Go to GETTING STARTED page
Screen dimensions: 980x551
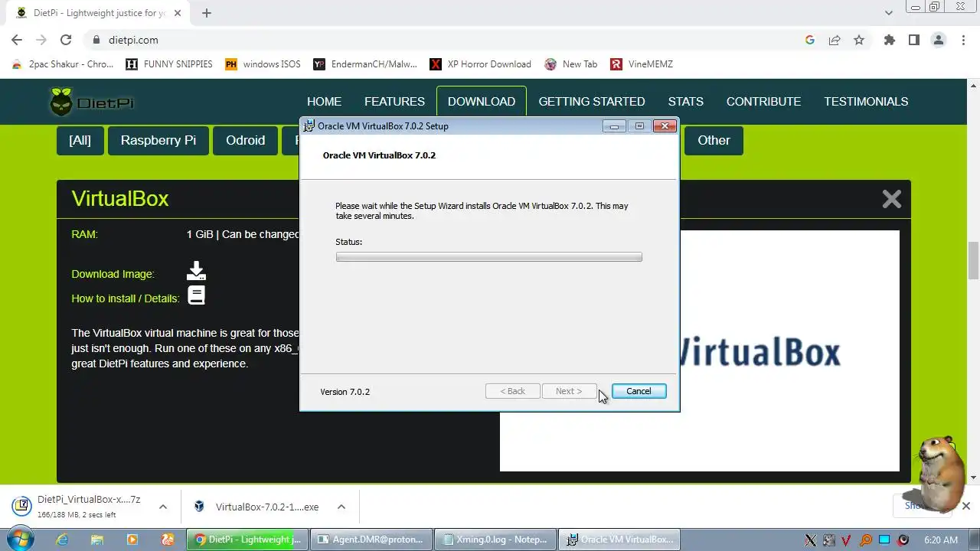(x=592, y=102)
